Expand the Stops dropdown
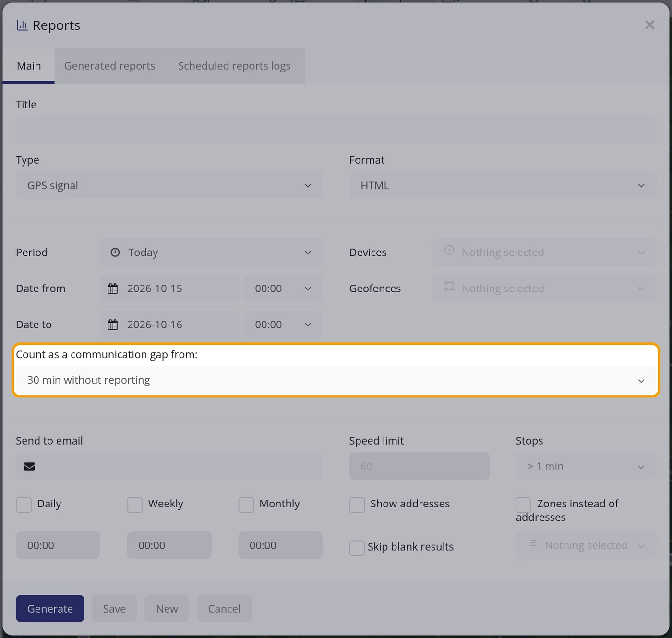 (586, 466)
